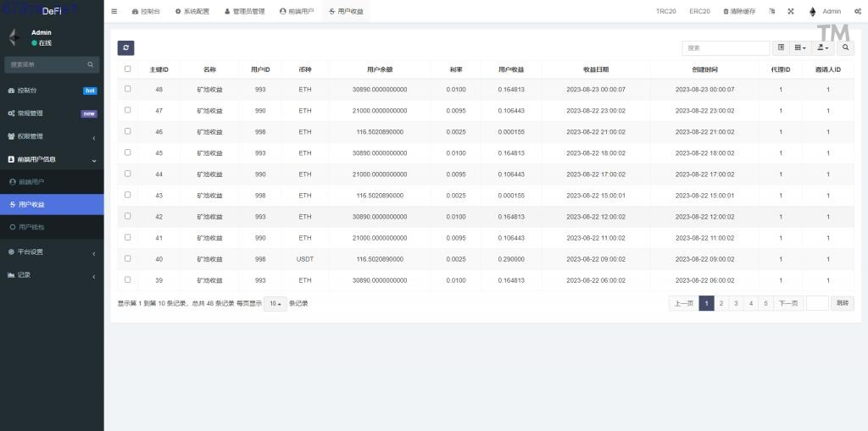Viewport: 868px width, 431px height.
Task: Go to page 3 in the pagination
Action: (736, 303)
